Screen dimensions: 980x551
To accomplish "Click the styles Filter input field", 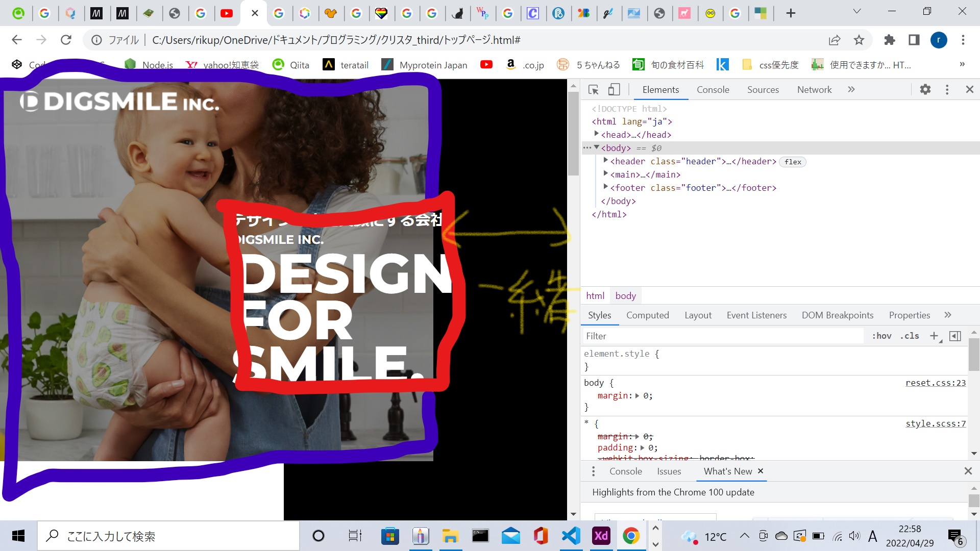I will (723, 336).
